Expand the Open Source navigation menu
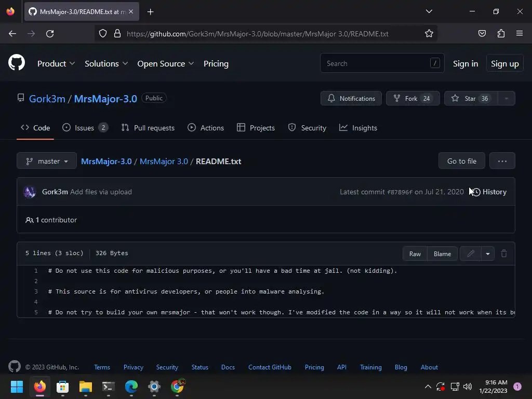This screenshot has width=532, height=399. click(166, 64)
